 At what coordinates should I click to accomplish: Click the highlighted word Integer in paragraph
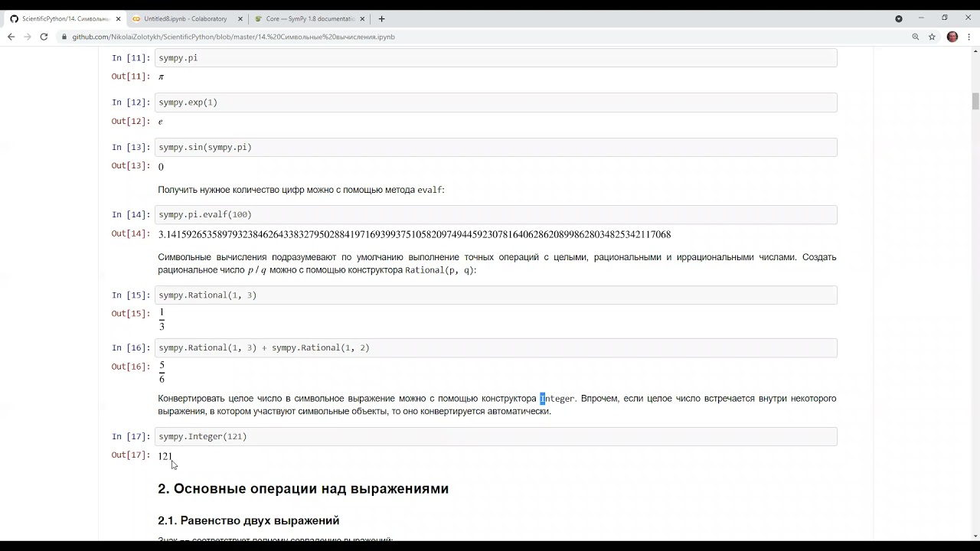(557, 399)
